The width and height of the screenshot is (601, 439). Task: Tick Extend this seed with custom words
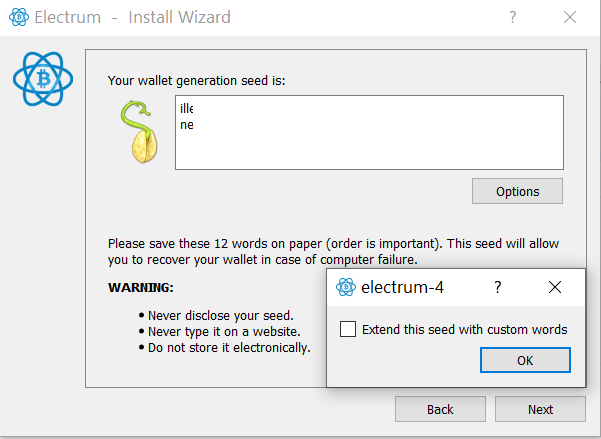[348, 329]
